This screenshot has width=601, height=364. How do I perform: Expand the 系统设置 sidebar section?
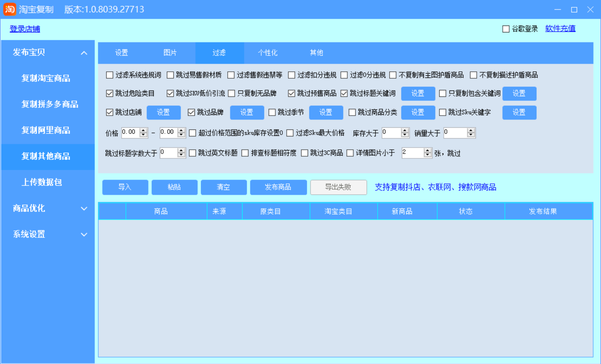click(84, 235)
